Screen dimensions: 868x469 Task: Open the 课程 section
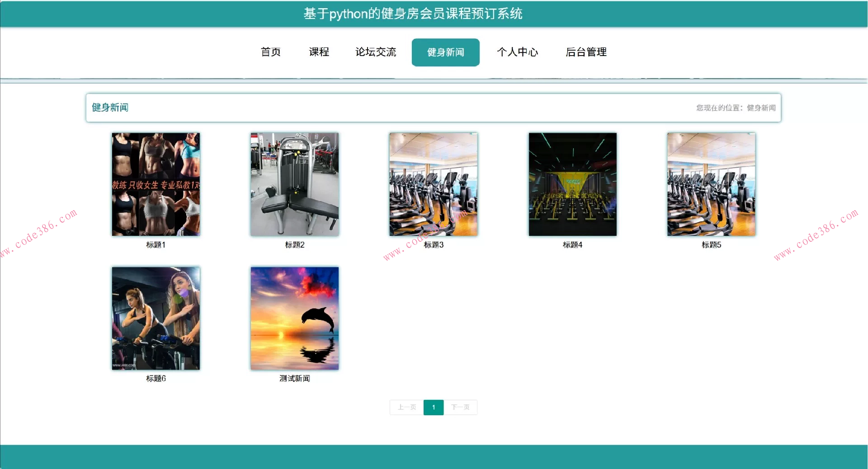pyautogui.click(x=318, y=52)
